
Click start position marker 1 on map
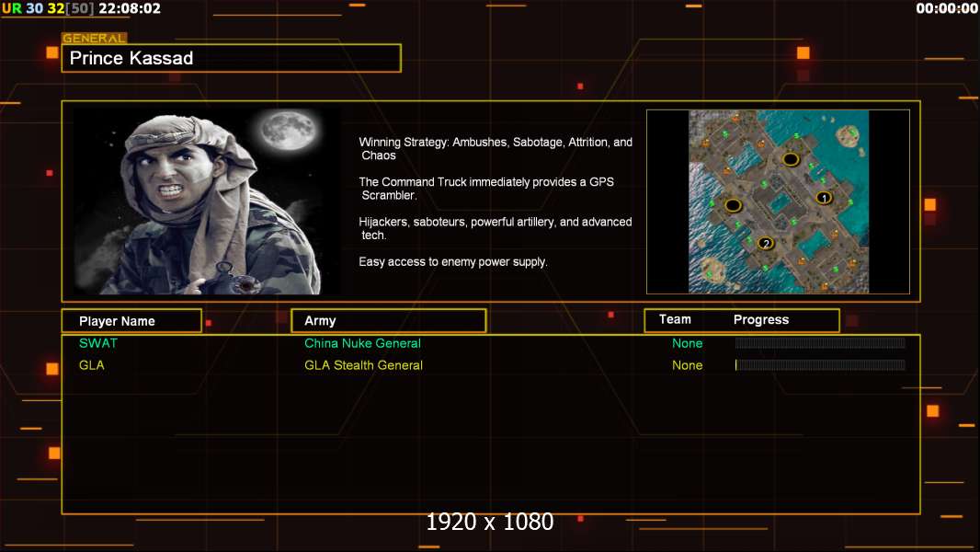[824, 198]
